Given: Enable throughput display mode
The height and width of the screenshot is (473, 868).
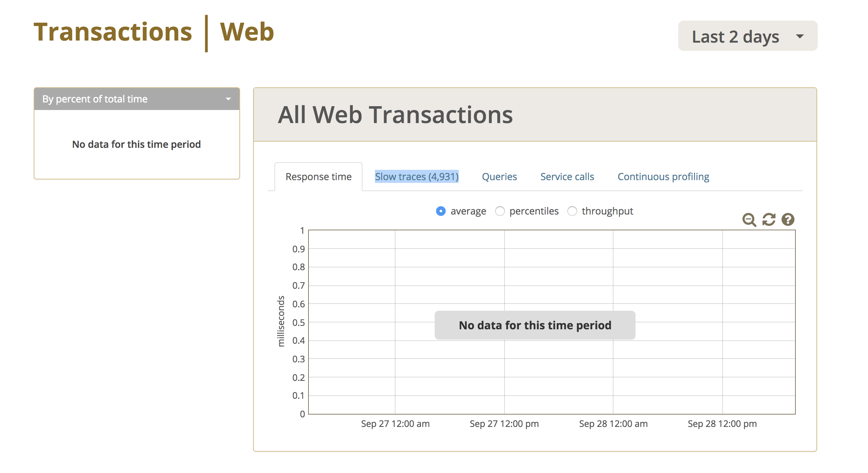Looking at the screenshot, I should pos(573,211).
